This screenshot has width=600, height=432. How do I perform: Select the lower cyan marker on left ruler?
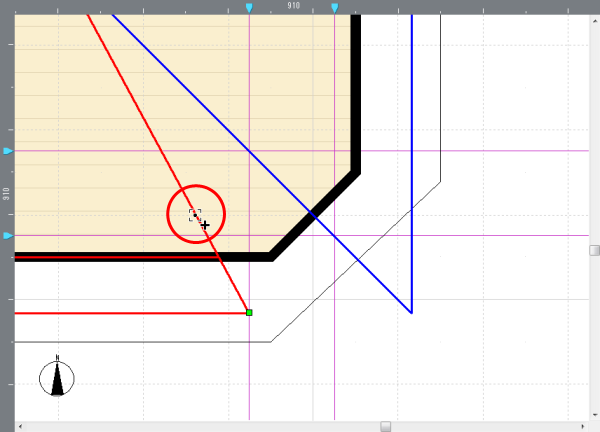coord(8,236)
